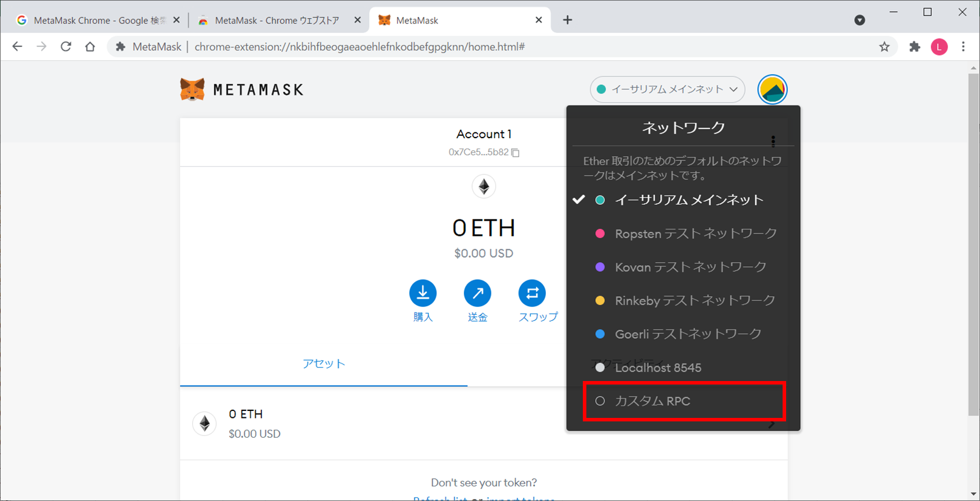Image resolution: width=980 pixels, height=501 pixels.
Task: Copy the account address 0x7Ce5...5b82
Action: (x=515, y=152)
